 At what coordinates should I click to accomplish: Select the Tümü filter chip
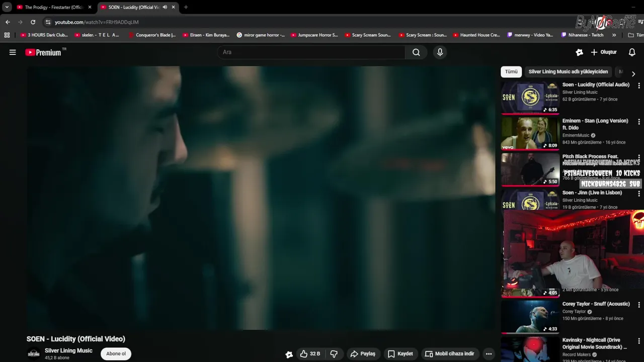[x=511, y=72]
